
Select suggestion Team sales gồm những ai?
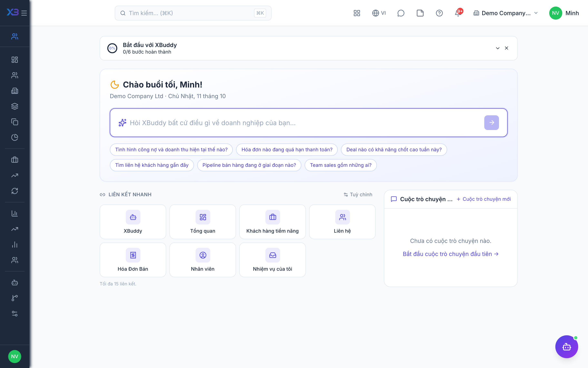click(341, 165)
